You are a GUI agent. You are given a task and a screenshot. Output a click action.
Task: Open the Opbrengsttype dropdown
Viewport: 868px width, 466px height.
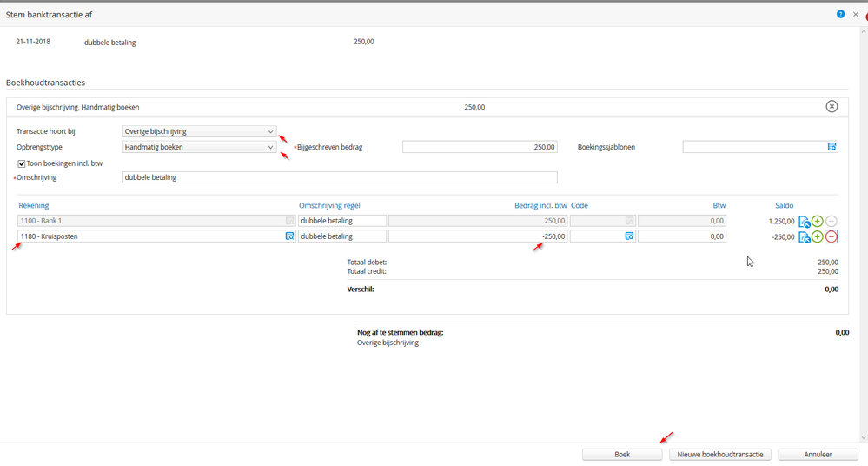point(199,148)
